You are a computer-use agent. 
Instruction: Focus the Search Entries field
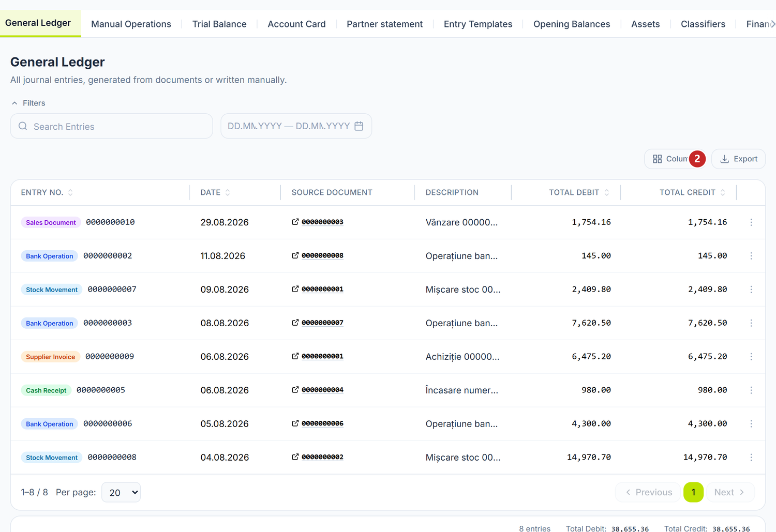[x=112, y=126]
